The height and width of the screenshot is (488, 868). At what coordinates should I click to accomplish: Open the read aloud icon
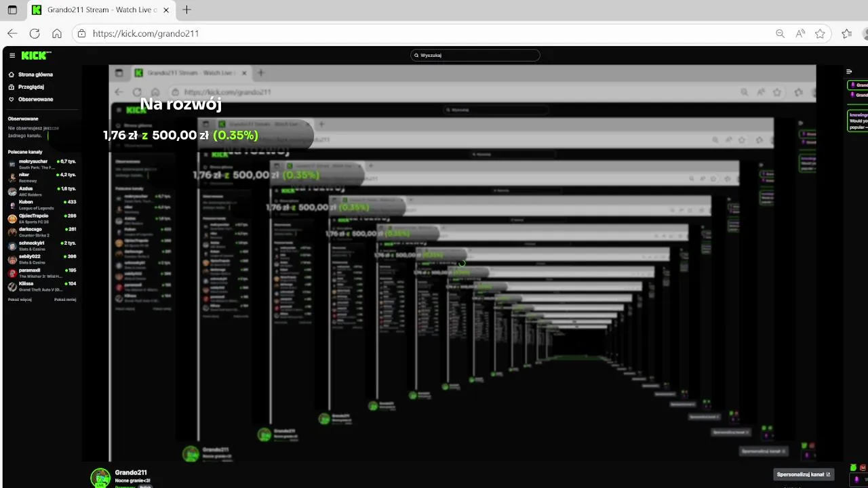click(x=801, y=33)
